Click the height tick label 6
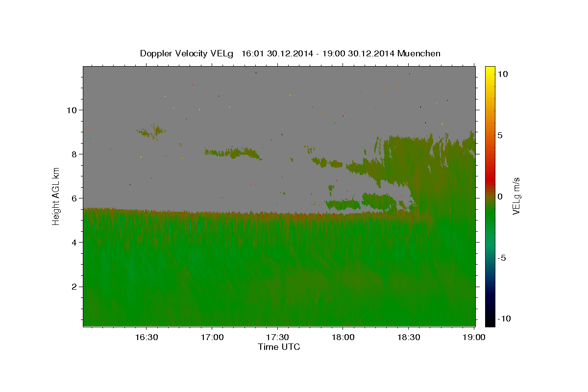The height and width of the screenshot is (392, 588). click(x=75, y=198)
